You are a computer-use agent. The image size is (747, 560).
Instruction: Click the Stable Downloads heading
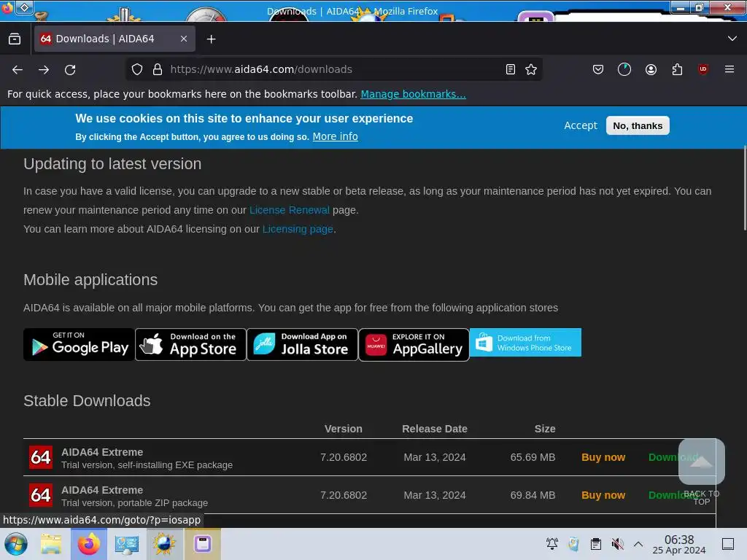(x=87, y=401)
